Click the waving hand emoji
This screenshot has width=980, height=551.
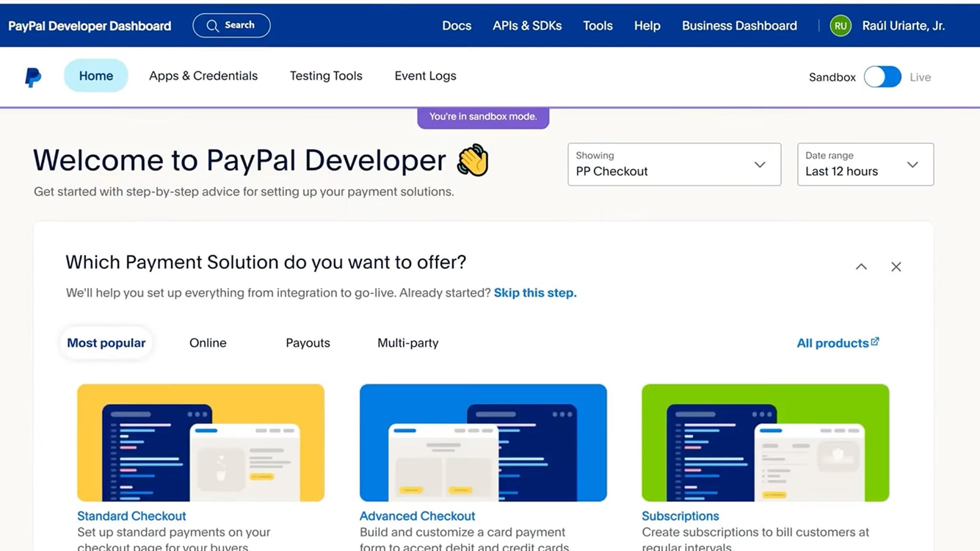pos(473,160)
